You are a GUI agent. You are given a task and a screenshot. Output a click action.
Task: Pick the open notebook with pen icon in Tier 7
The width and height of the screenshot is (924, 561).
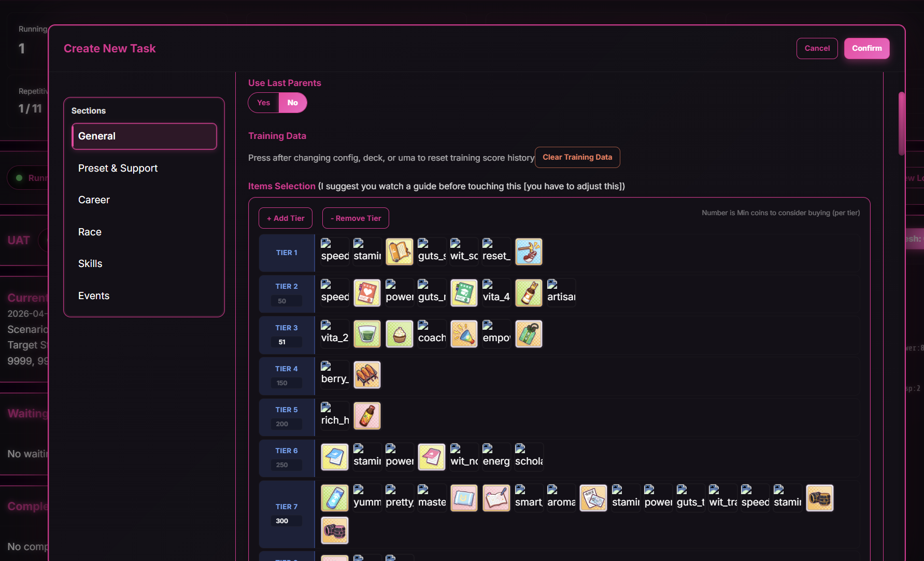496,498
